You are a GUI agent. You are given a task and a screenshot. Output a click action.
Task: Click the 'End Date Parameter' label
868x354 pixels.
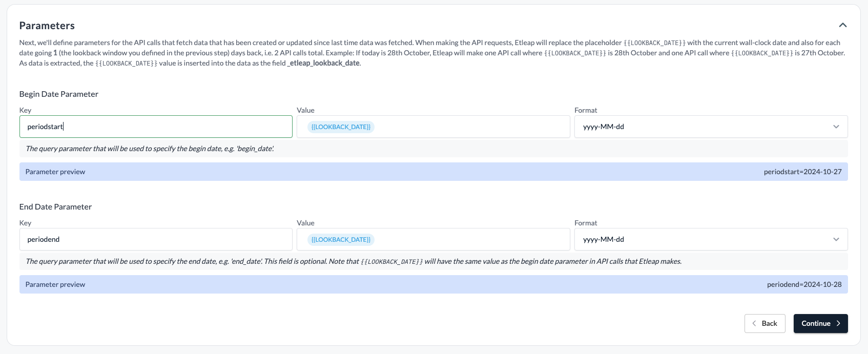[55, 206]
